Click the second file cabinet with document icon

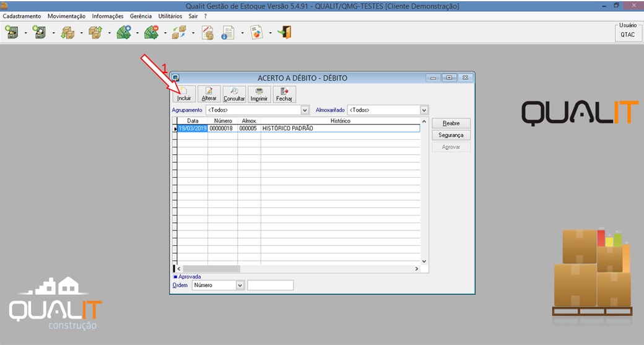pyautogui.click(x=40, y=32)
